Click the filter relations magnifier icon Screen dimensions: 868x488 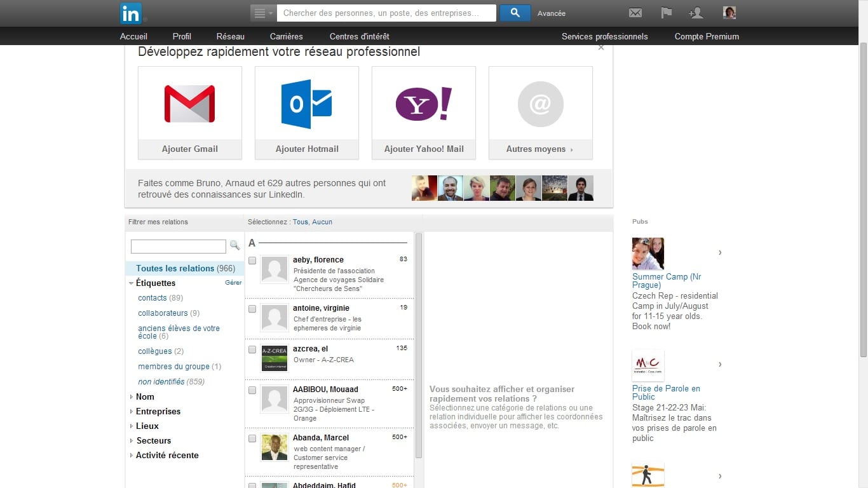tap(234, 245)
